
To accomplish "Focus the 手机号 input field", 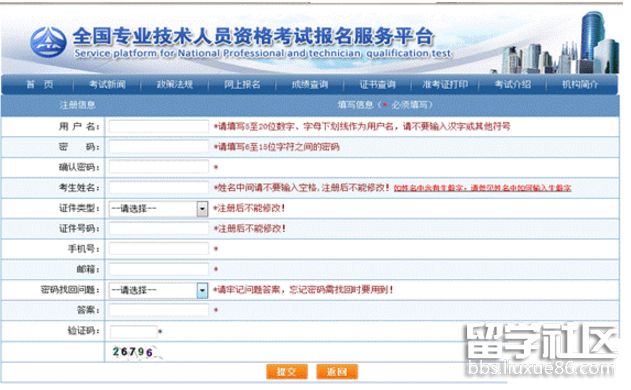I will click(159, 249).
